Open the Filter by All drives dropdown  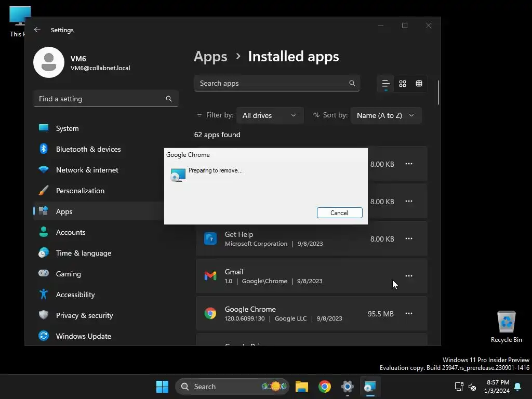tap(270, 115)
